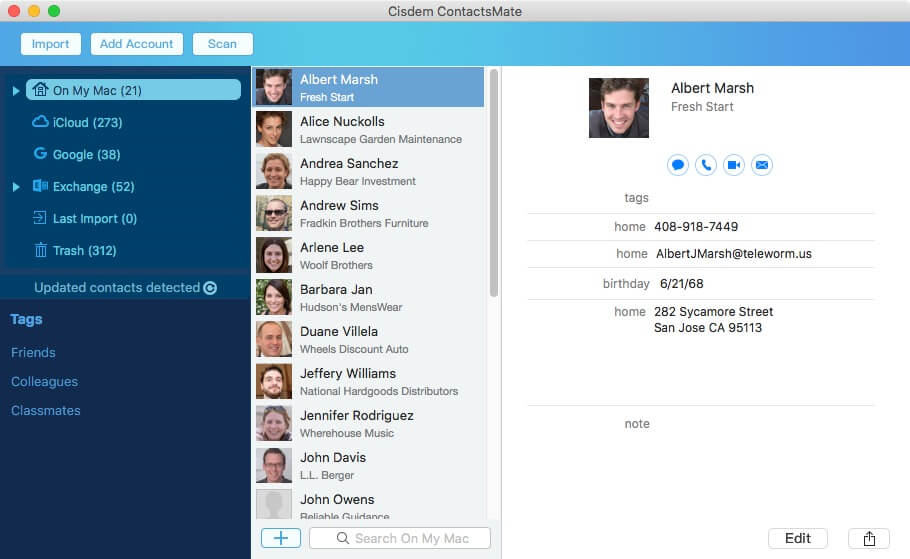Select Duane Villela contact
Screen dimensions: 910x559
pos(369,339)
